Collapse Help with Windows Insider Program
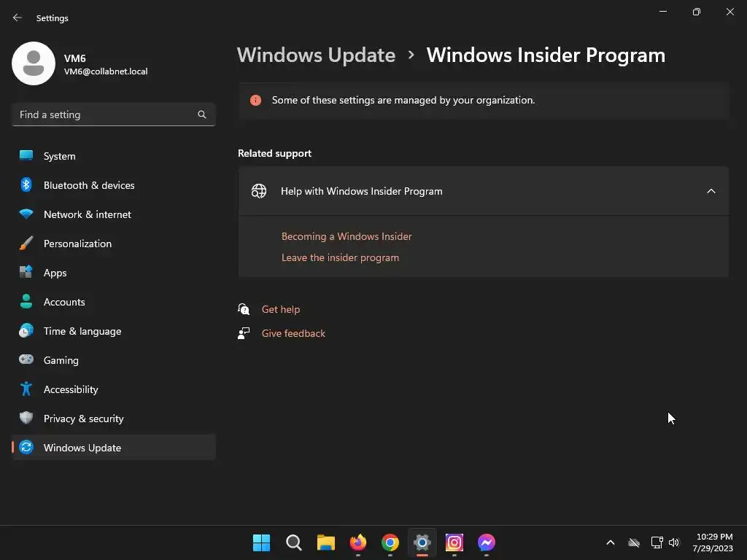747x560 pixels. click(711, 192)
